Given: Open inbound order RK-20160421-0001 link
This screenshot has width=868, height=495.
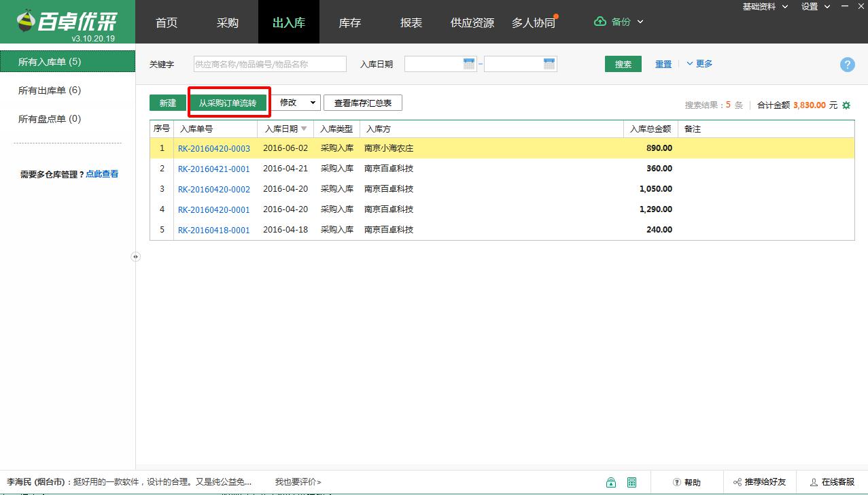Looking at the screenshot, I should click(x=214, y=169).
